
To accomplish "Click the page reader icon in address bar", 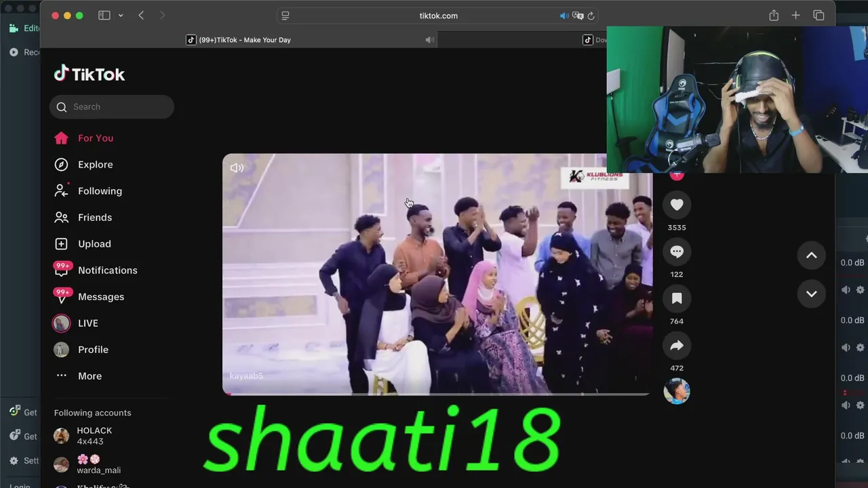I will (x=285, y=16).
